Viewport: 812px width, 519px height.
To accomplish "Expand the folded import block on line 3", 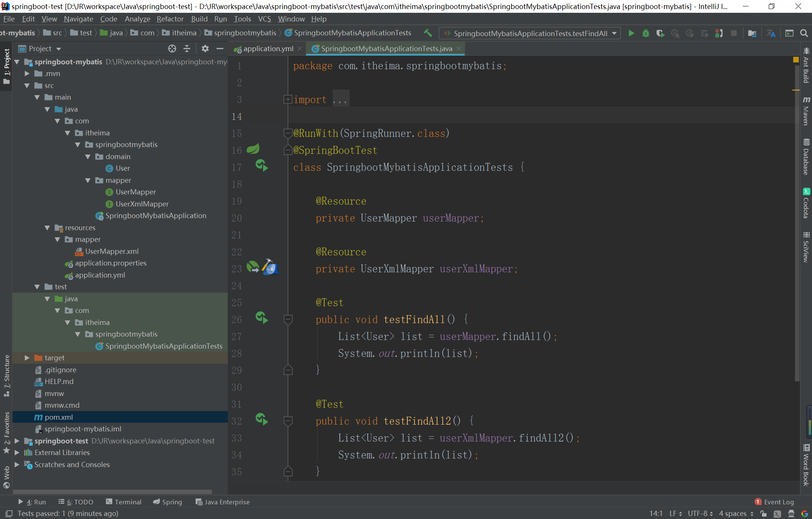I will (288, 99).
